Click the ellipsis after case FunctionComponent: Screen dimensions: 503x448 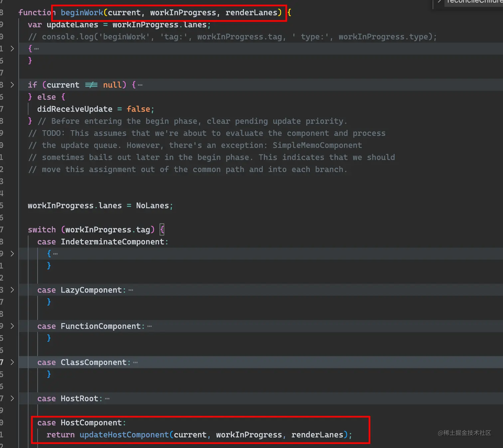click(x=149, y=327)
